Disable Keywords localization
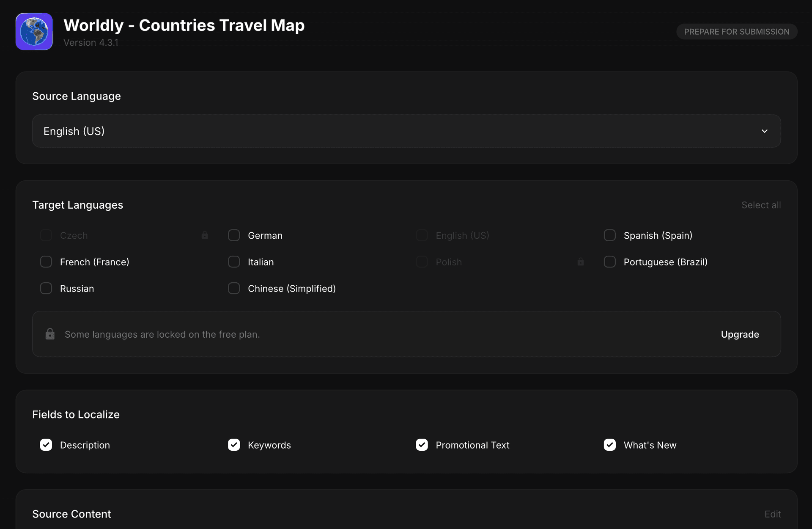812x529 pixels. click(x=234, y=445)
